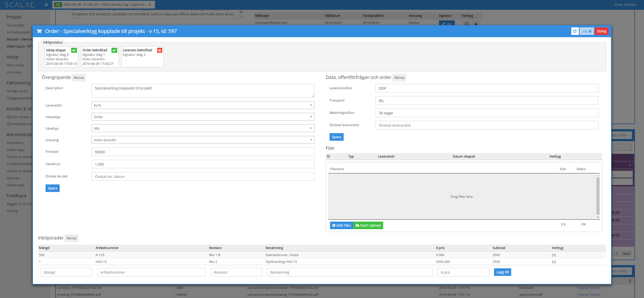Remove the HAS-15 purchase row
This screenshot has width=644, height=298.
click(x=554, y=262)
